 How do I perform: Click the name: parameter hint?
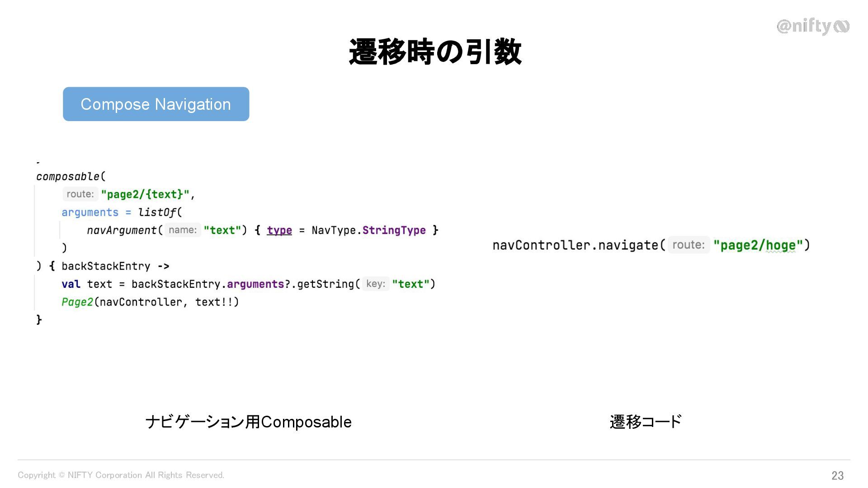click(183, 230)
